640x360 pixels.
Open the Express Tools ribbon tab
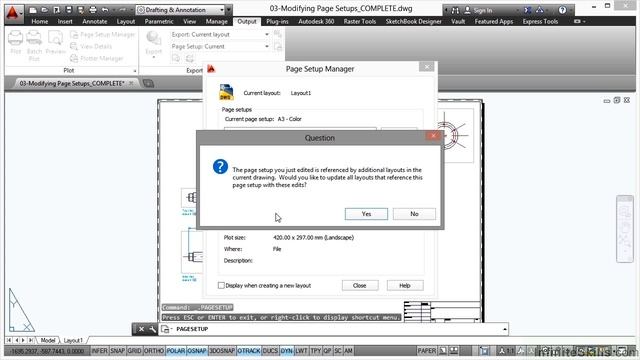click(x=540, y=21)
